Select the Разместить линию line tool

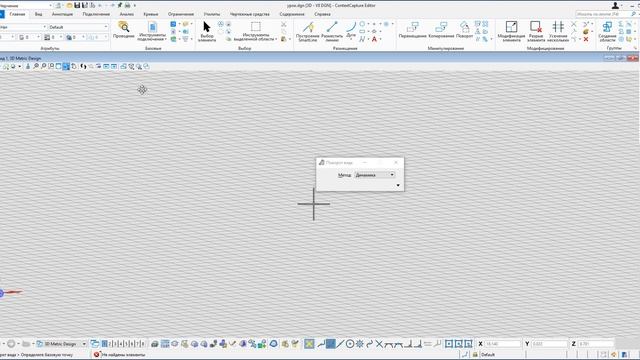tap(332, 31)
